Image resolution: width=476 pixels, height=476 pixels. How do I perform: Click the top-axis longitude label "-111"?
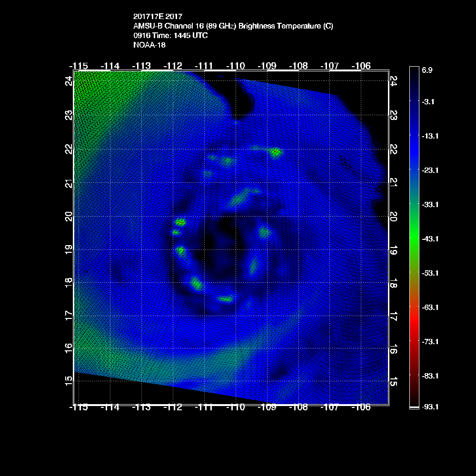pos(204,66)
